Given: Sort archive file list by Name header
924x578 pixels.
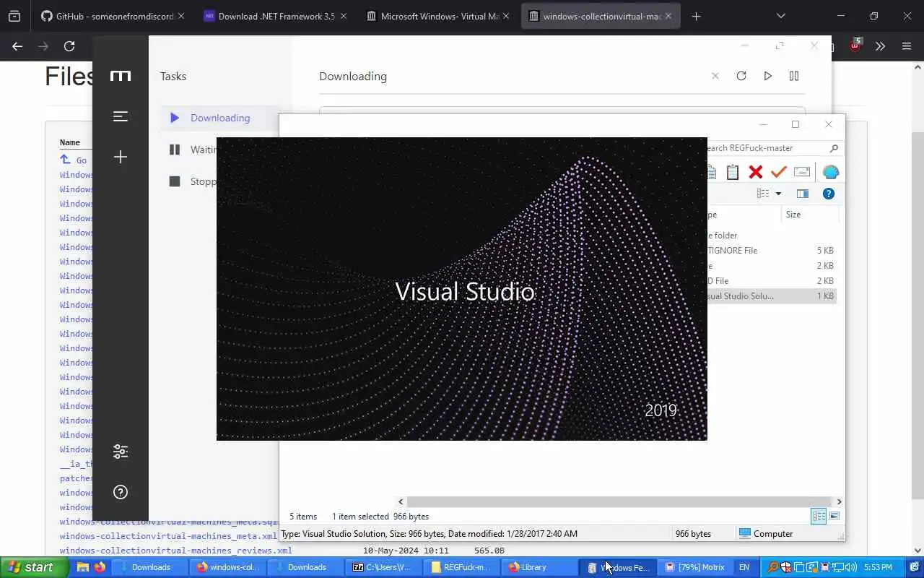Looking at the screenshot, I should click(x=70, y=142).
